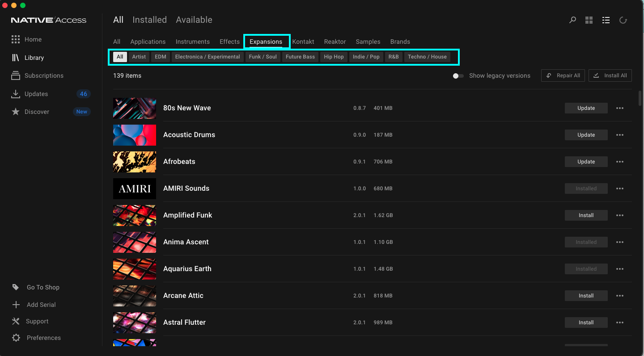Click the Discover star icon

pos(16,112)
